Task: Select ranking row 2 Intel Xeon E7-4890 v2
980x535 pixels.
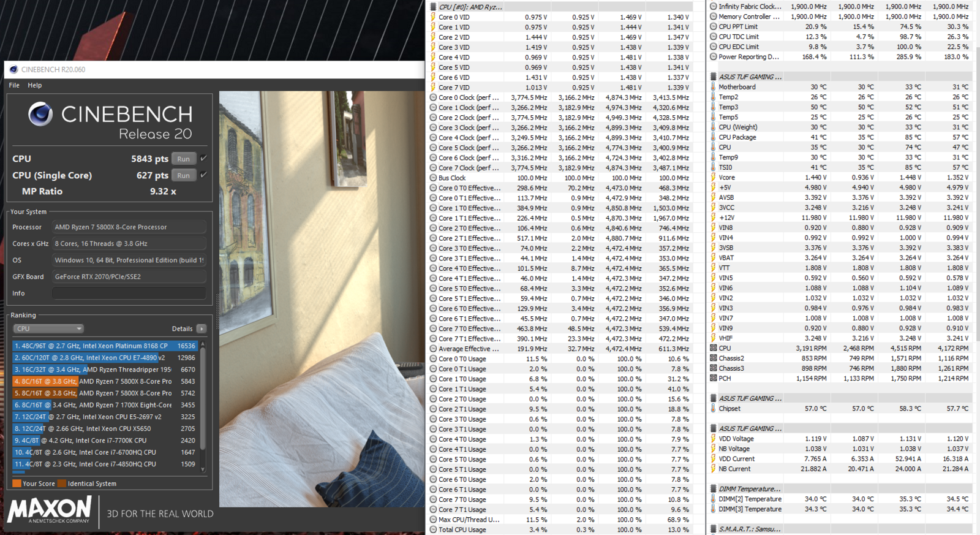Action: (105, 357)
